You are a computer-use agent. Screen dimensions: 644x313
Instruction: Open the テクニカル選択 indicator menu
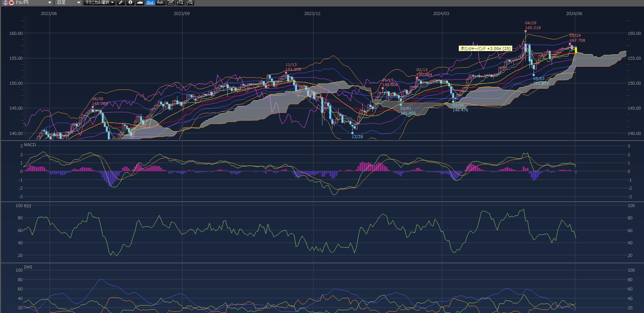[99, 3]
